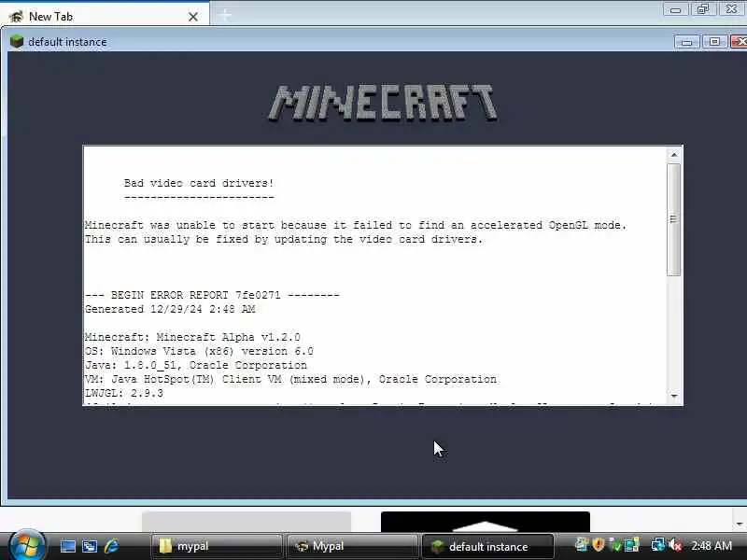Click the 'Minecraft Alpha v1.2.0' line

coord(192,338)
